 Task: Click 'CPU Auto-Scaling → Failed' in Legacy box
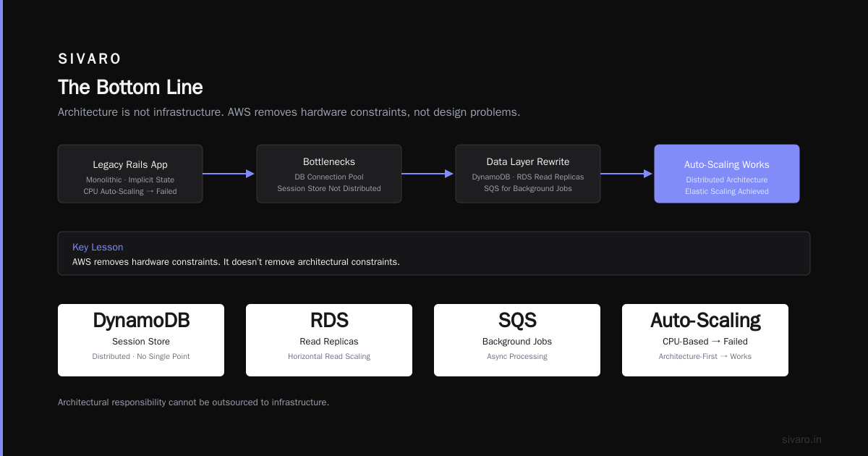130,191
